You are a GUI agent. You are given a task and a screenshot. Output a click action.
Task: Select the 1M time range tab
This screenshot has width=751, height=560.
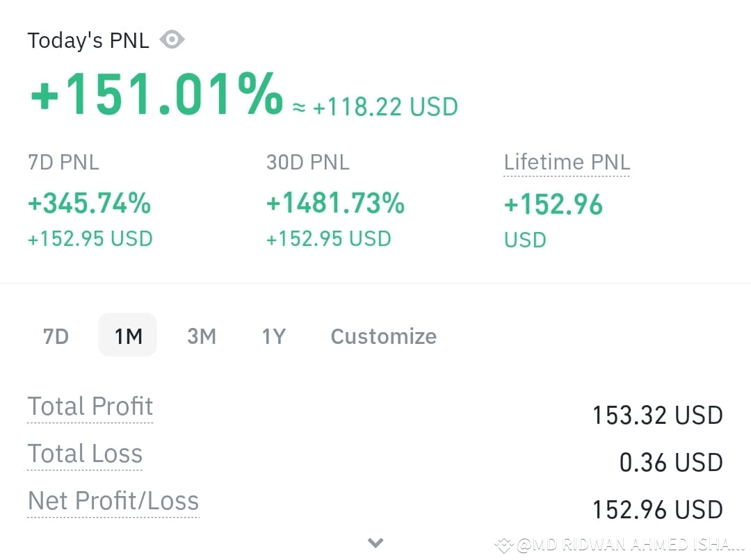pos(128,335)
